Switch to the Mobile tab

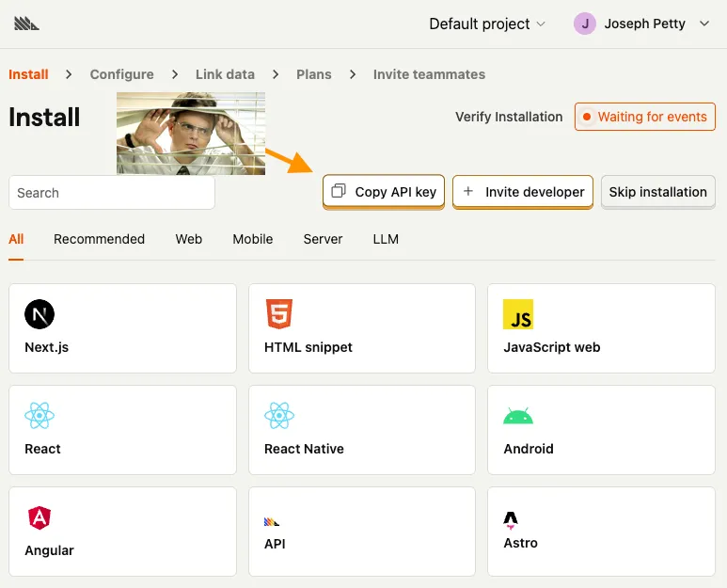252,239
